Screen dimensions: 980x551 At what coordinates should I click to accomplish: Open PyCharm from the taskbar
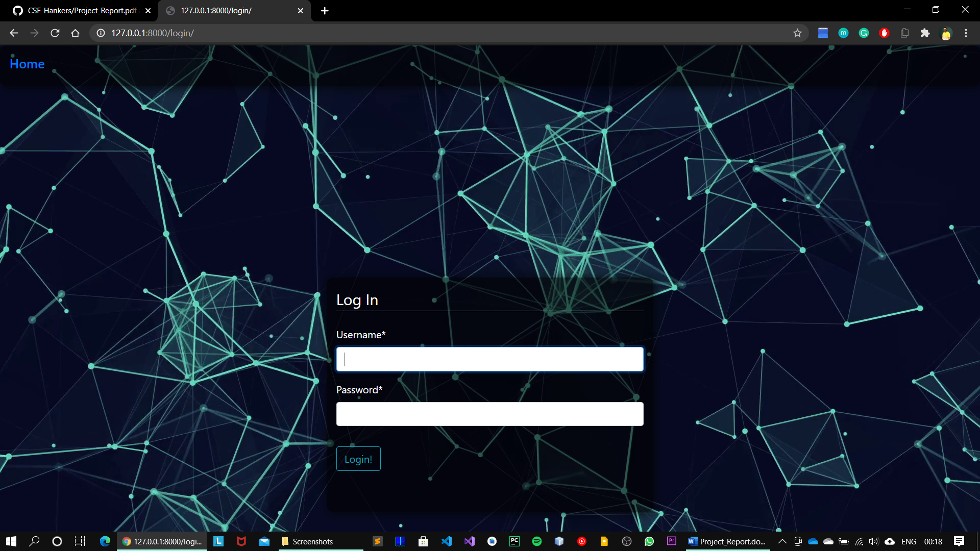[514, 541]
